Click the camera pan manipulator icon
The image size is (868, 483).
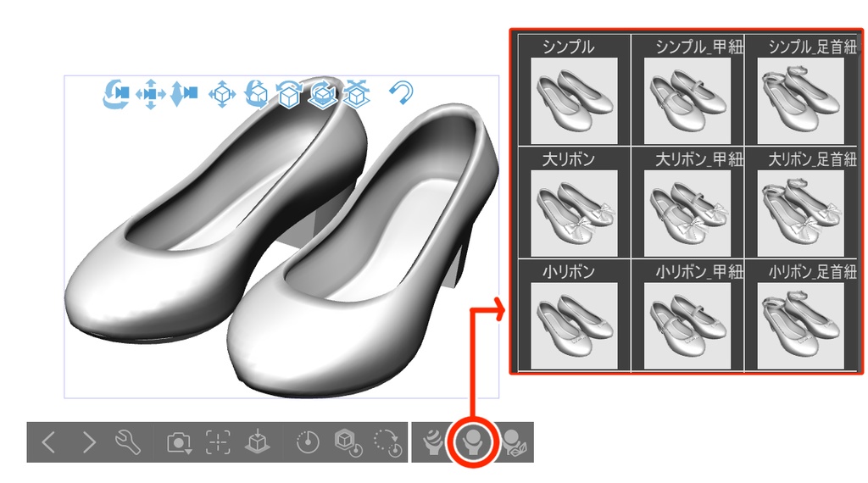click(x=151, y=93)
